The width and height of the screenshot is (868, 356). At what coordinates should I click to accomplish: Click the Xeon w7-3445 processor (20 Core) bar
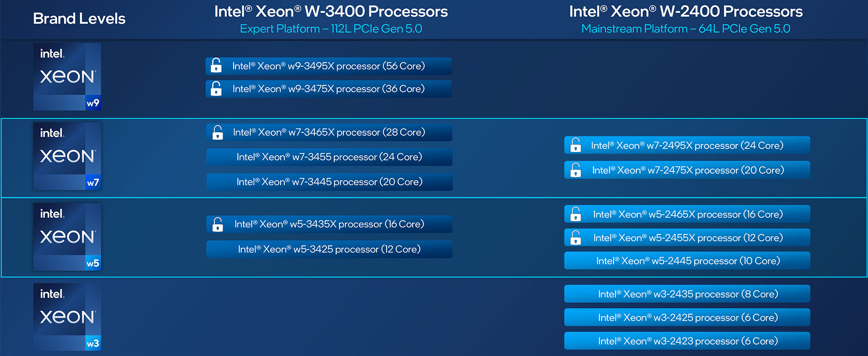(x=329, y=182)
